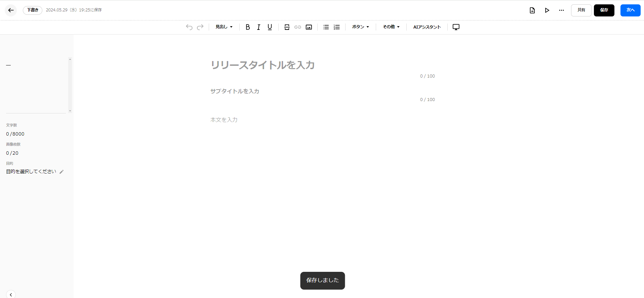
Task: Click the 0/8000 character count
Action: [15, 134]
